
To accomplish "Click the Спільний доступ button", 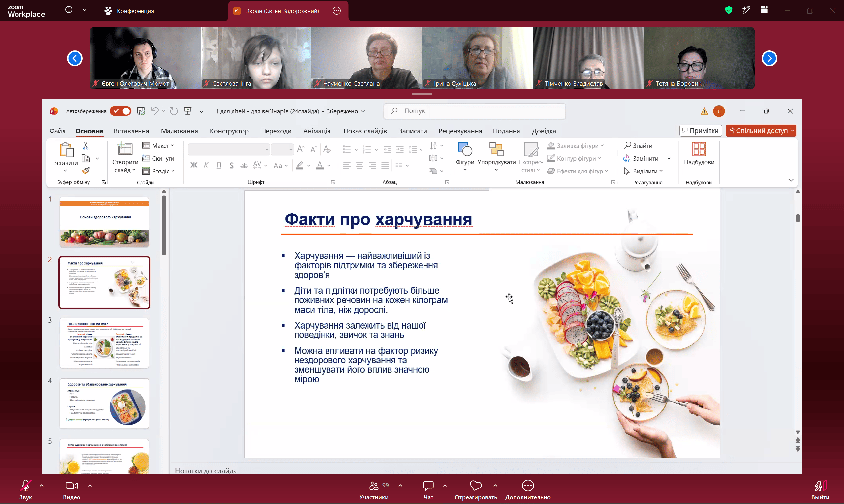I will tap(761, 131).
